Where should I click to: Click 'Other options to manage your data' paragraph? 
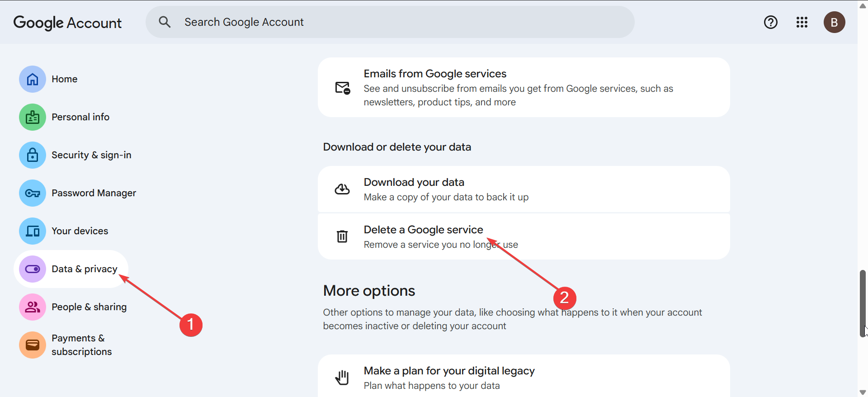[513, 319]
